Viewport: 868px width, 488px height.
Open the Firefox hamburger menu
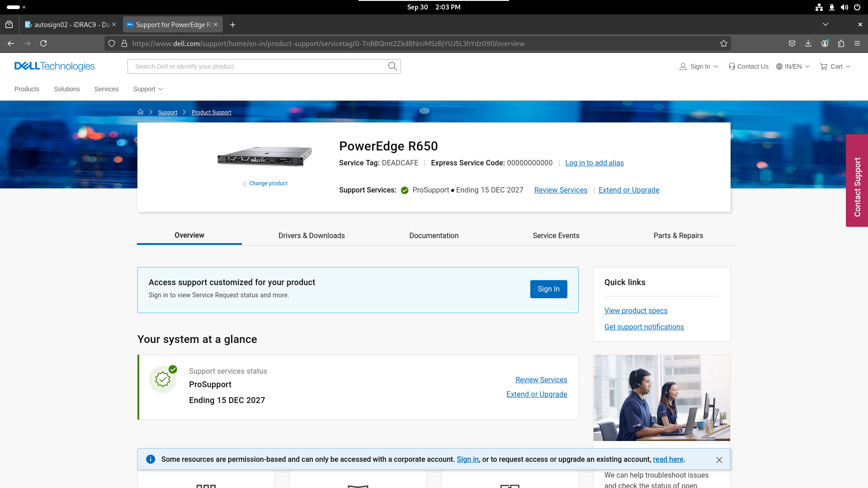click(857, 43)
